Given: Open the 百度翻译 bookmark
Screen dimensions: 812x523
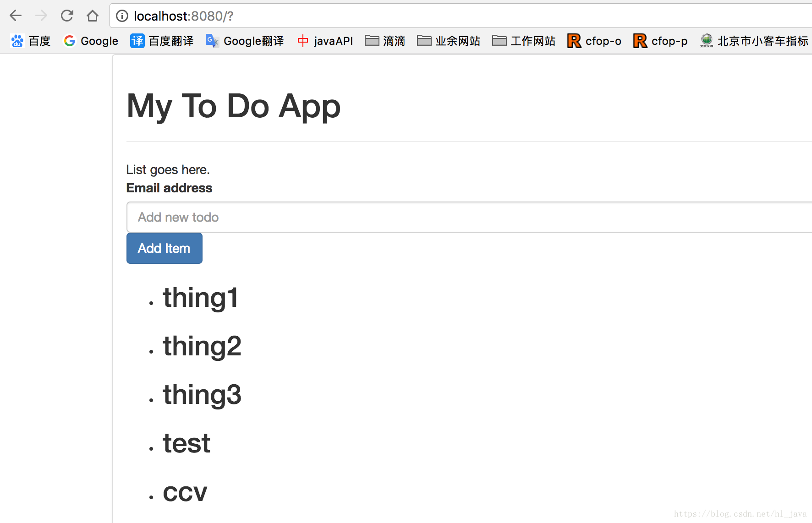Looking at the screenshot, I should pyautogui.click(x=162, y=41).
